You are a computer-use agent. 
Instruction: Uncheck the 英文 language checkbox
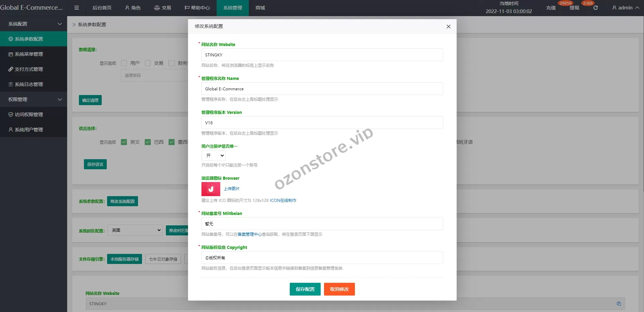pos(124,142)
